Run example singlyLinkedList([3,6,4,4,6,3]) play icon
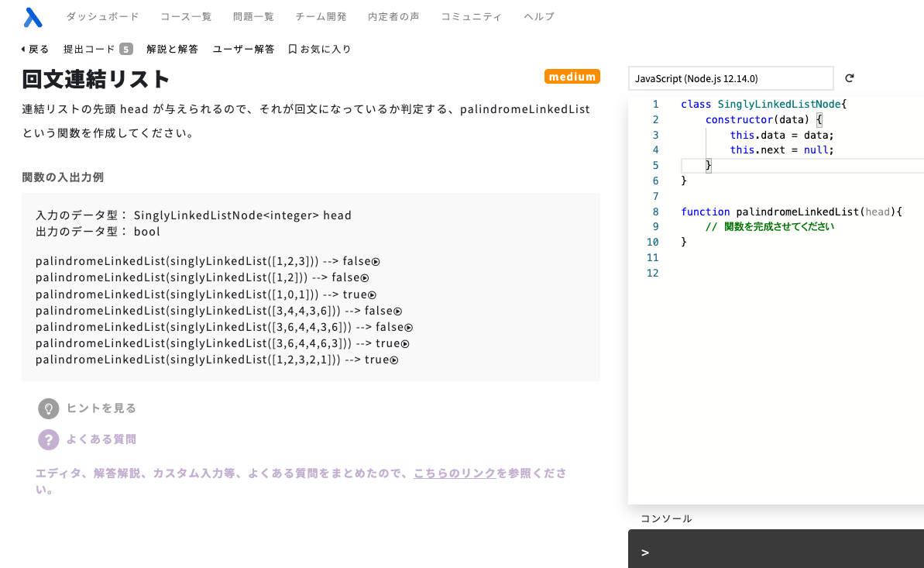924x568 pixels. click(405, 344)
